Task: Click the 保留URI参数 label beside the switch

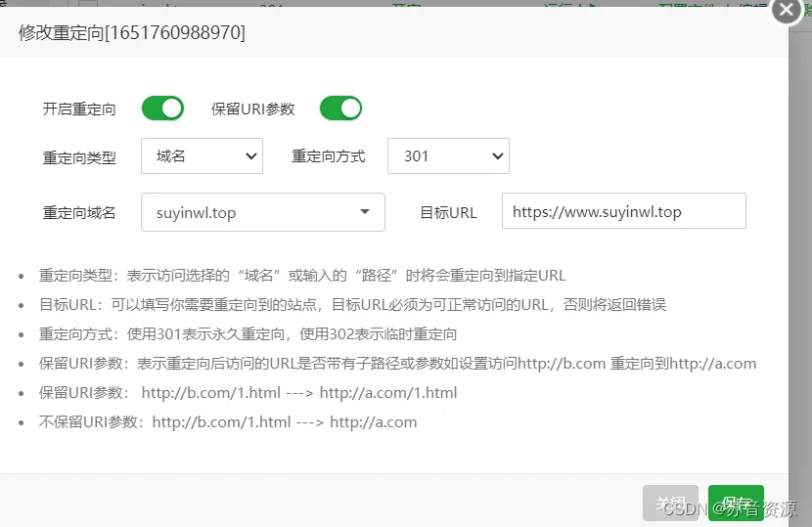Action: coord(253,109)
